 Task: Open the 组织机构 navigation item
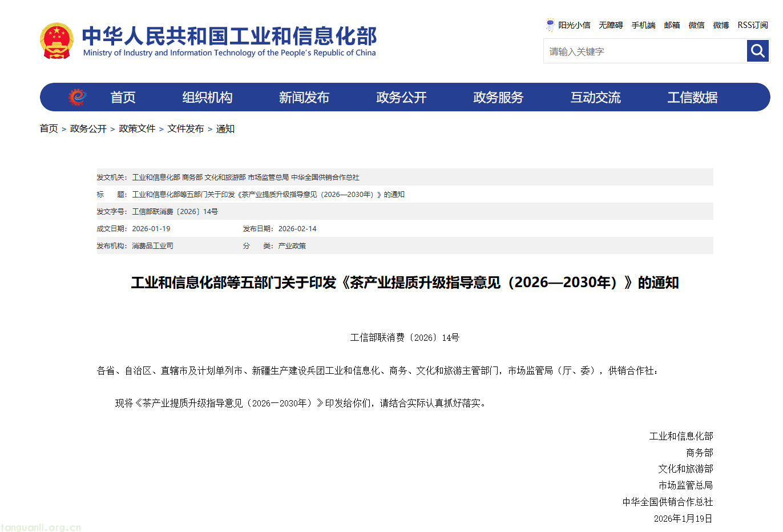(207, 98)
